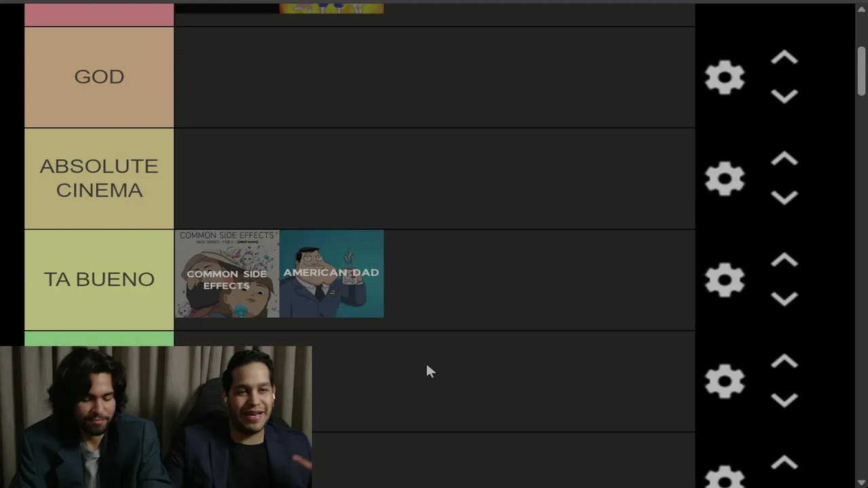The width and height of the screenshot is (868, 488).
Task: Click the webcam overlay video
Action: [156, 417]
